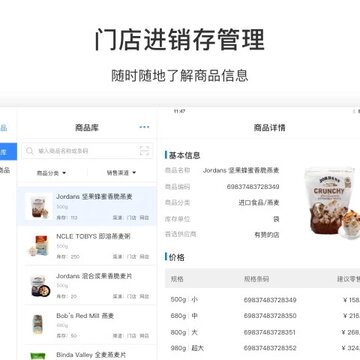Click the product code value 69837483728349 in 基本信息

[x=253, y=187]
